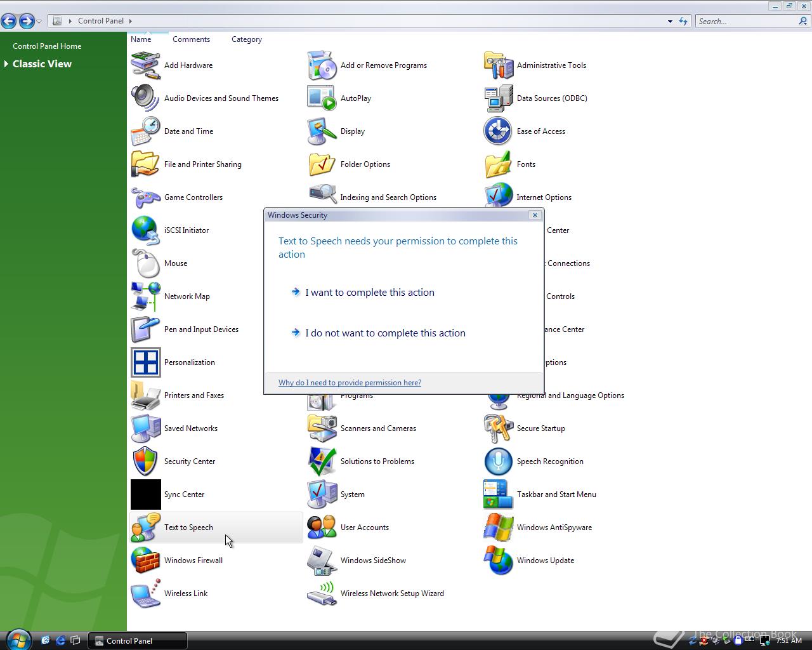The width and height of the screenshot is (812, 650).
Task: Choose I do not want to complete this action
Action: pyautogui.click(x=385, y=333)
